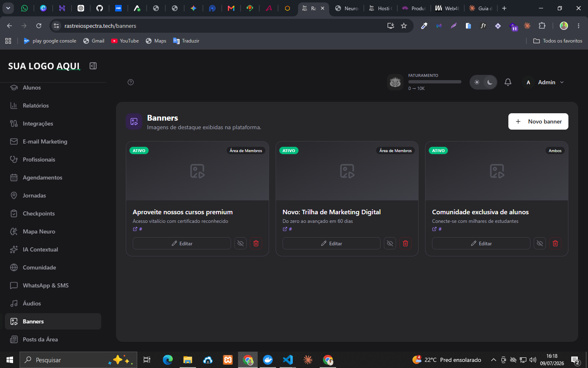Open the play google console bookmark
588x368 pixels.
[x=50, y=41]
